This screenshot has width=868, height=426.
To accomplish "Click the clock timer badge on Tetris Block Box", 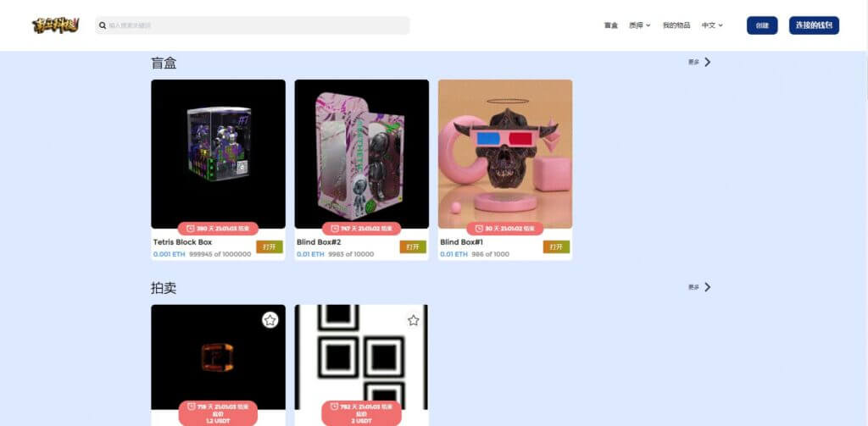I will point(218,229).
